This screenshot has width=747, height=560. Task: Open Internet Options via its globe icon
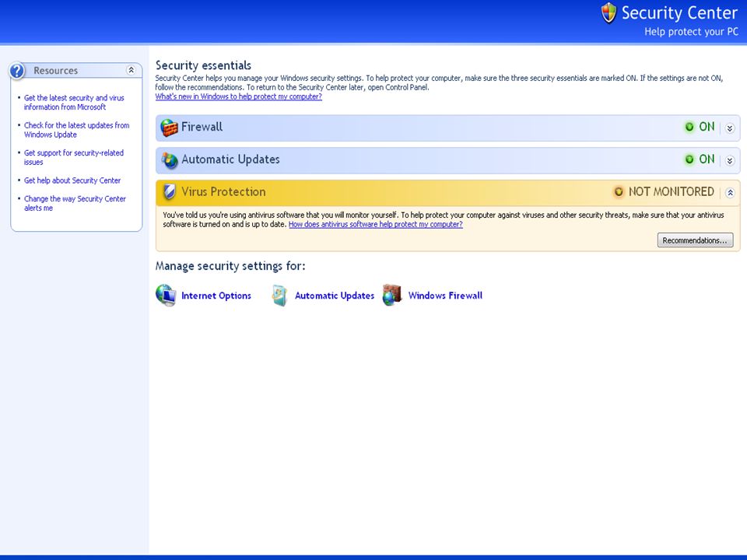(x=166, y=296)
